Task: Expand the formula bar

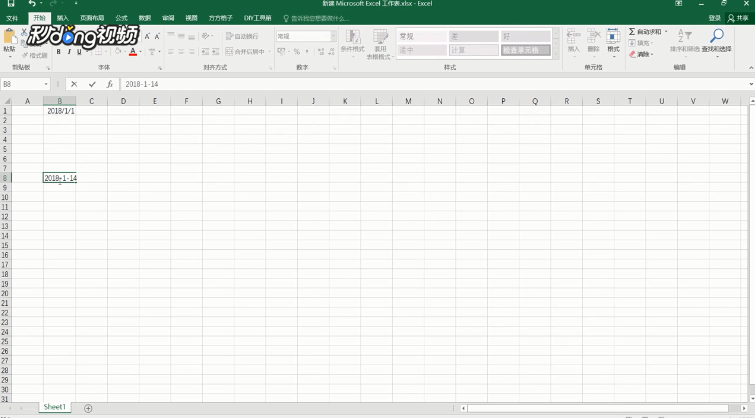Action: pyautogui.click(x=751, y=84)
